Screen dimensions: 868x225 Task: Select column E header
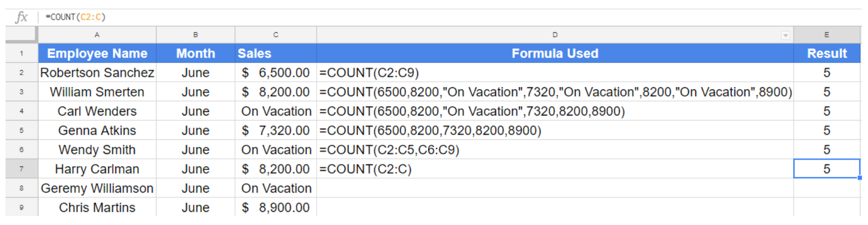coord(826,35)
